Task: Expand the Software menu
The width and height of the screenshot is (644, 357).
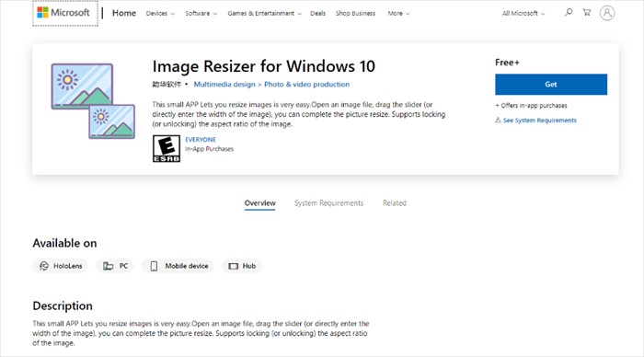Action: [x=201, y=13]
